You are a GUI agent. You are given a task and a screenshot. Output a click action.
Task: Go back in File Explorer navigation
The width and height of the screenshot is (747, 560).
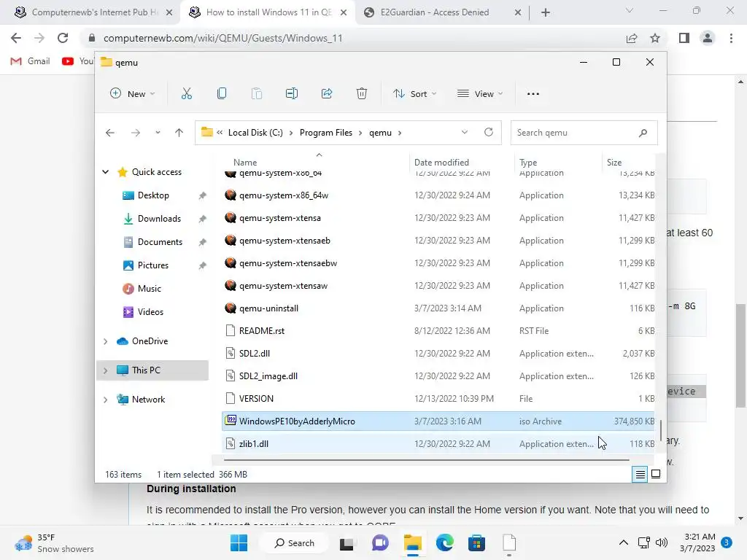pos(110,133)
